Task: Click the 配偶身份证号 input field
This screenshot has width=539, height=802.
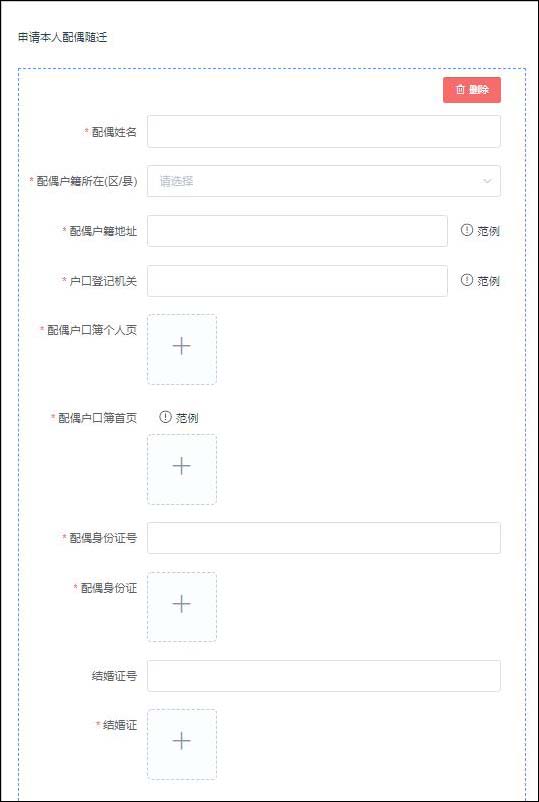Action: [324, 538]
